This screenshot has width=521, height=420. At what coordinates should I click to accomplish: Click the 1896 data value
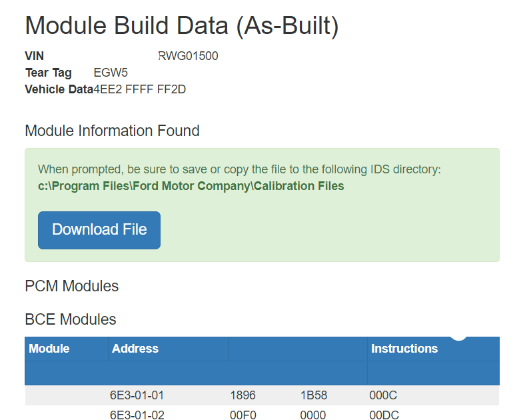(243, 395)
